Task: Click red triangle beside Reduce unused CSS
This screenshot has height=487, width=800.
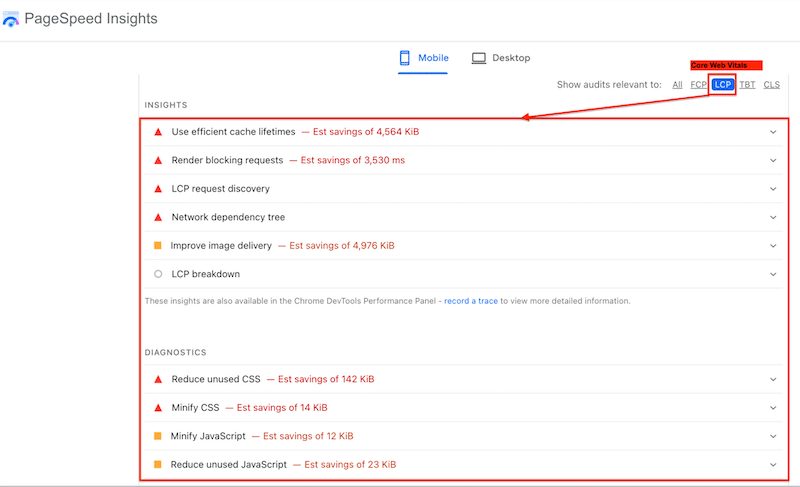Action: pyautogui.click(x=158, y=379)
